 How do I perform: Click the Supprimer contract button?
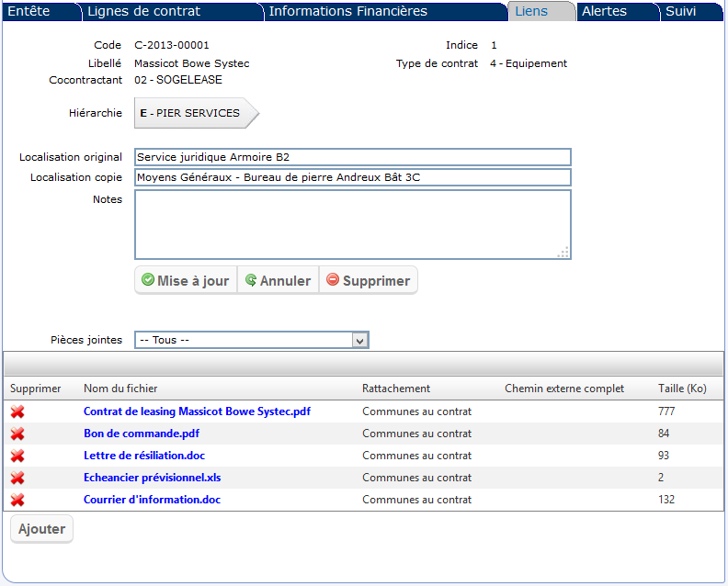(x=368, y=281)
